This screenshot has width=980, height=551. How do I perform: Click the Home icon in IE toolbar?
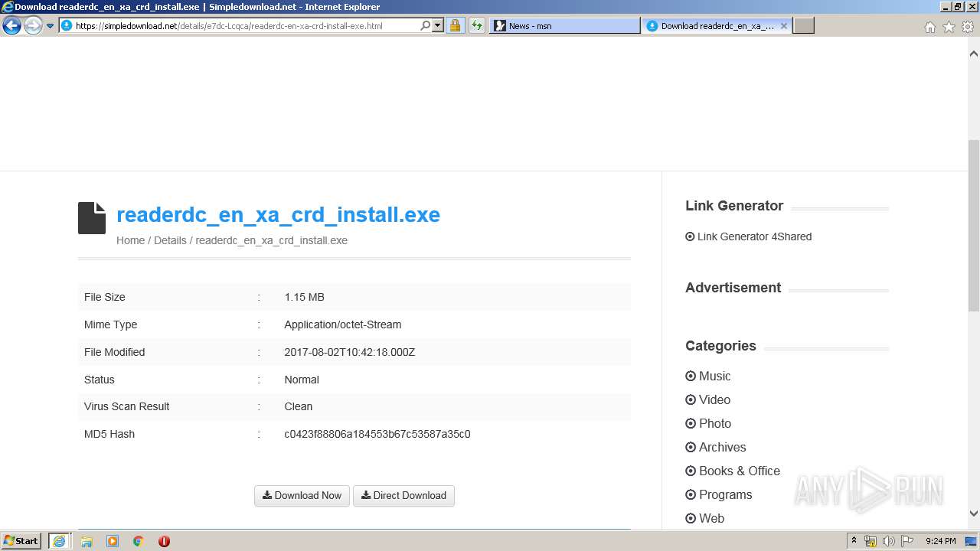tap(929, 27)
